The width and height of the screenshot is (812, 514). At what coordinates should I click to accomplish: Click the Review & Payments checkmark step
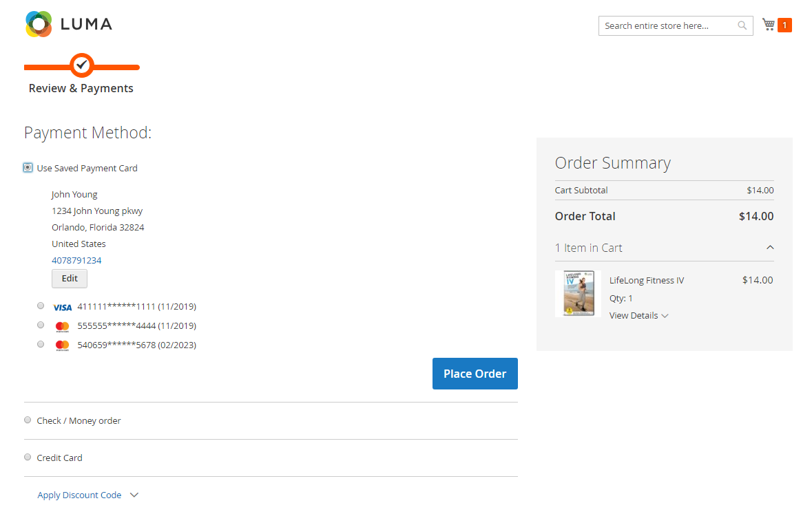point(81,65)
